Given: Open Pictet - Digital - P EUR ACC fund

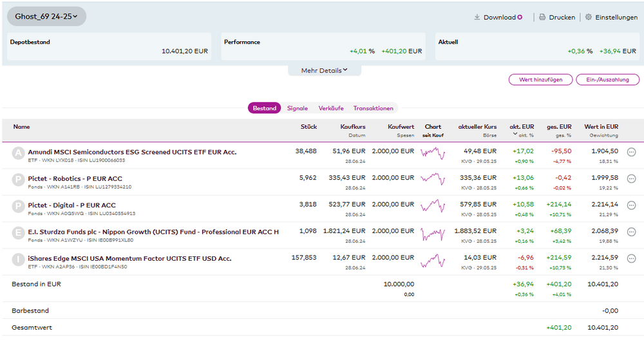Looking at the screenshot, I should click(x=71, y=205).
